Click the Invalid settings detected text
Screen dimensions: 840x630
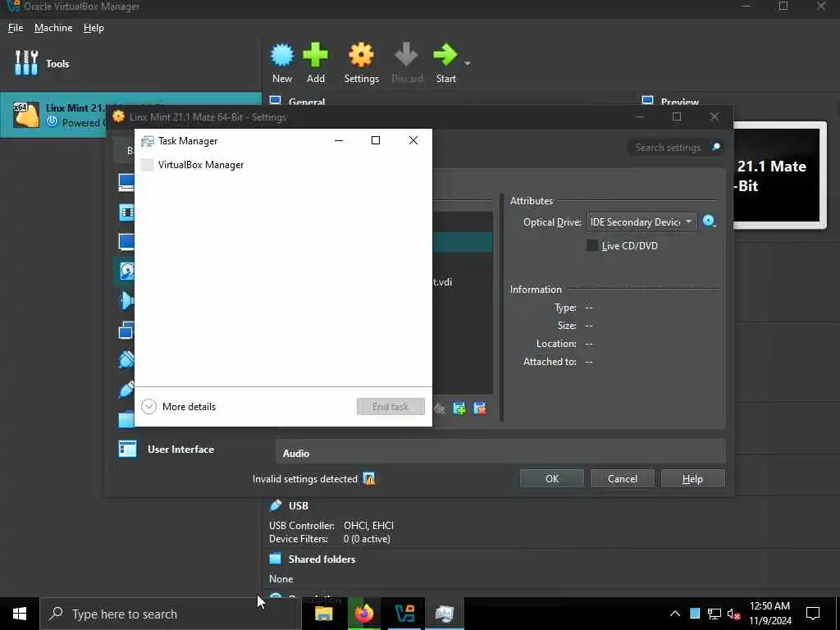click(x=305, y=479)
